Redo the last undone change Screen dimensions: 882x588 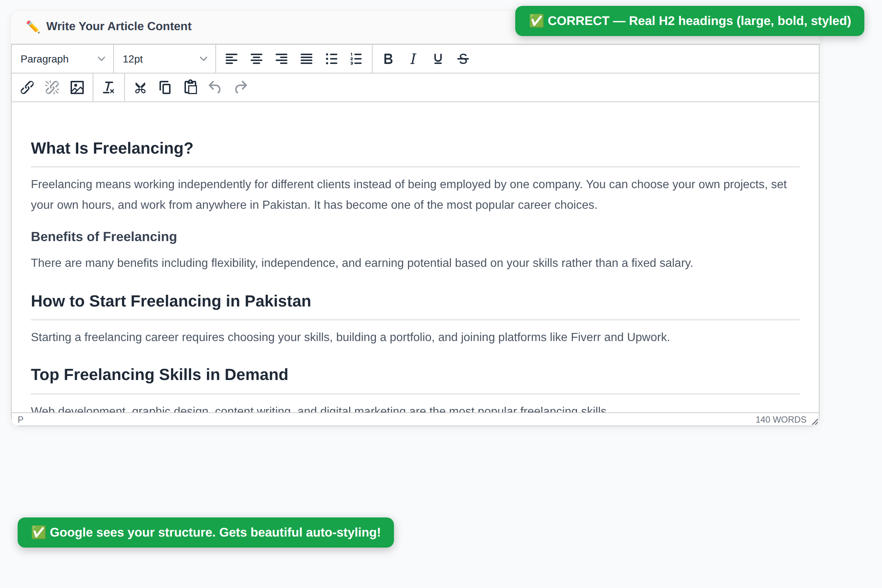pyautogui.click(x=240, y=87)
